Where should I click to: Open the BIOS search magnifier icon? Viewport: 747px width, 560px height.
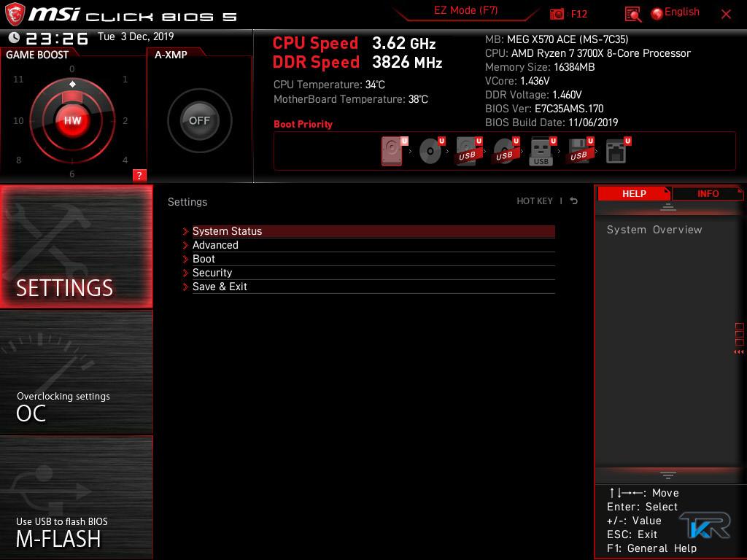click(632, 15)
